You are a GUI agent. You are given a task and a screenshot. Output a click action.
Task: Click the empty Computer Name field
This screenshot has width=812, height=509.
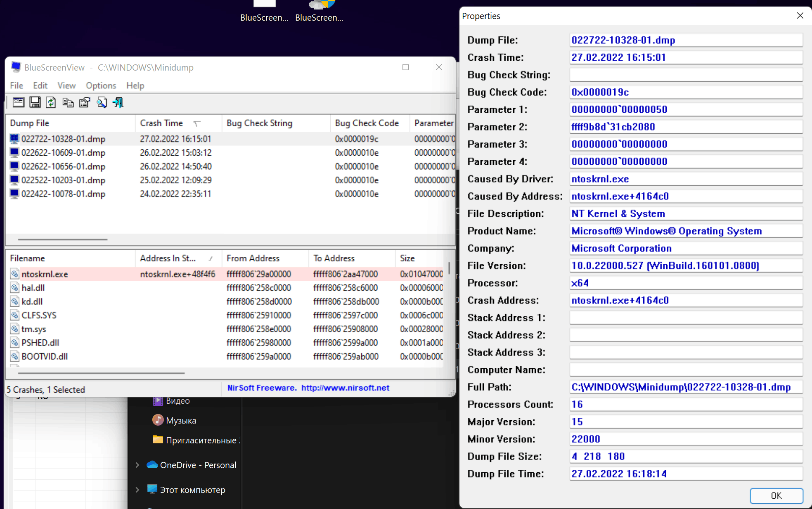tap(686, 369)
